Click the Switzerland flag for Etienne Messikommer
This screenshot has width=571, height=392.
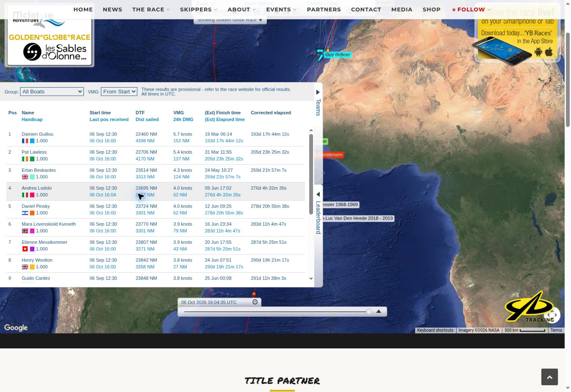coord(25,249)
